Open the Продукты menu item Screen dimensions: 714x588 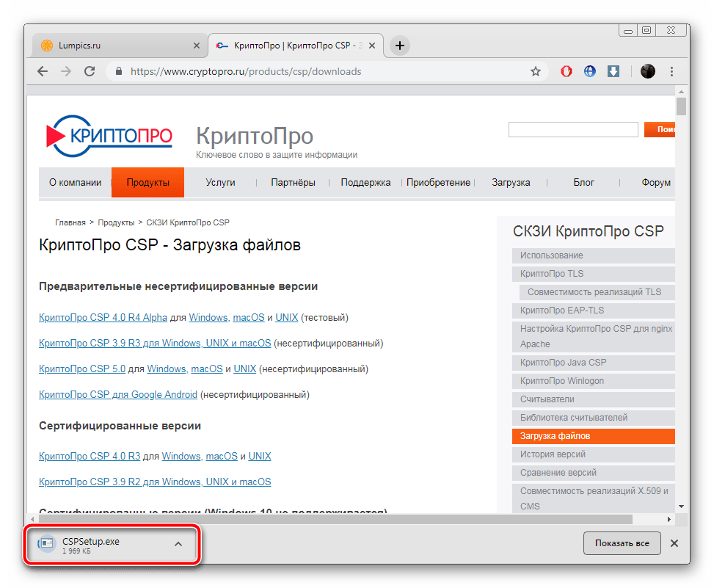[147, 183]
